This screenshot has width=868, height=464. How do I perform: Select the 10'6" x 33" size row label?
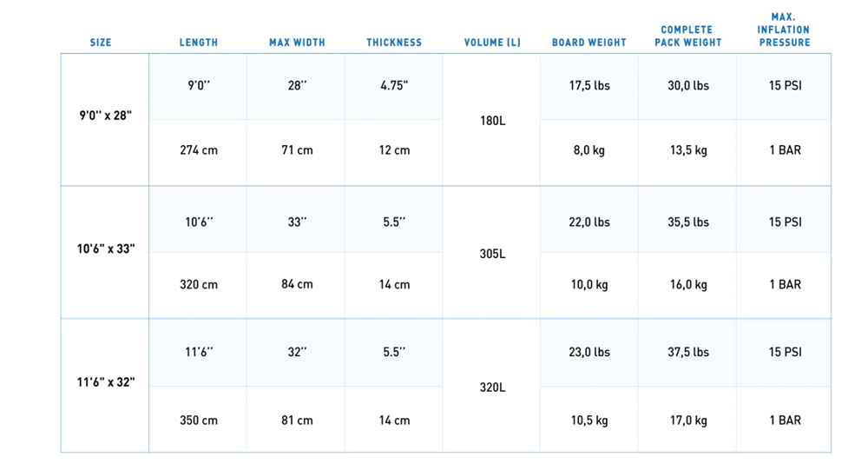(x=106, y=249)
